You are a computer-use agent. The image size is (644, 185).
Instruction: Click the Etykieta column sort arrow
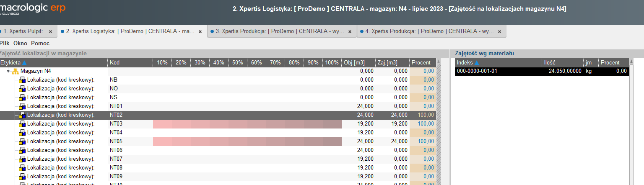point(24,63)
